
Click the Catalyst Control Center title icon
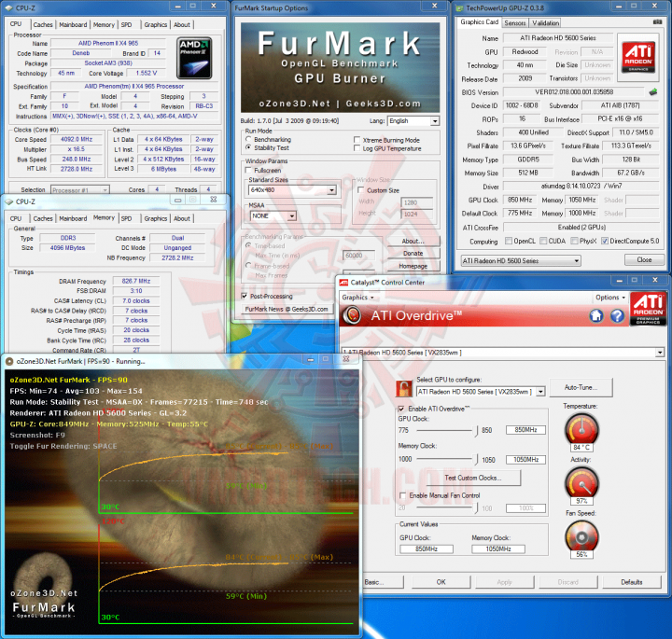tap(343, 283)
